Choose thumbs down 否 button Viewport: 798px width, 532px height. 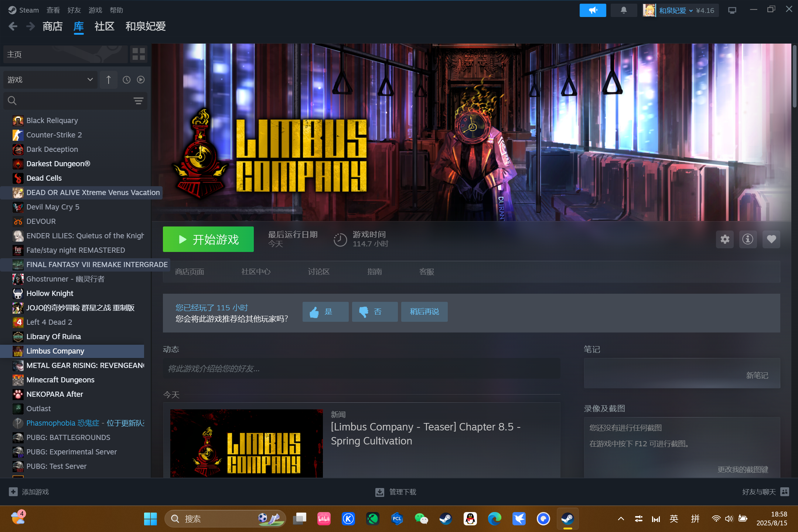[375, 312]
